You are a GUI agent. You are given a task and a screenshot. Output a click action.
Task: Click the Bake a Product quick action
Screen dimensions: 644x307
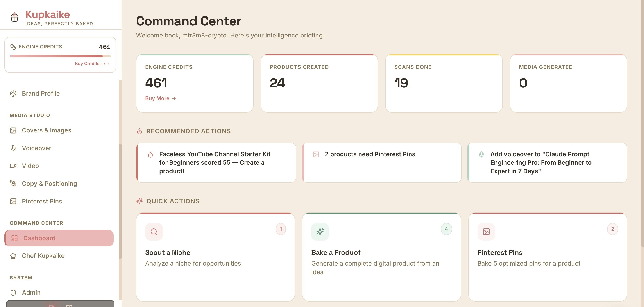pyautogui.click(x=382, y=257)
